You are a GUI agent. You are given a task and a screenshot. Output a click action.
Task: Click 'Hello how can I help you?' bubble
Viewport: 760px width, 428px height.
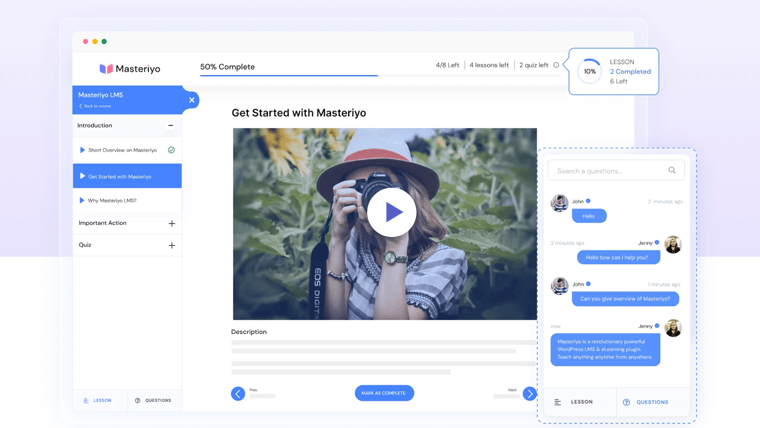618,257
